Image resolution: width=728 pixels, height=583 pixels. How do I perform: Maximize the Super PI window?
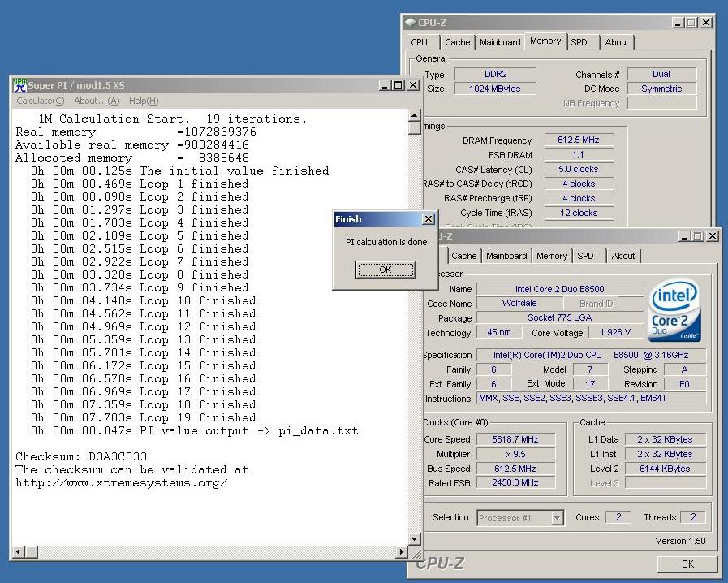[x=398, y=85]
